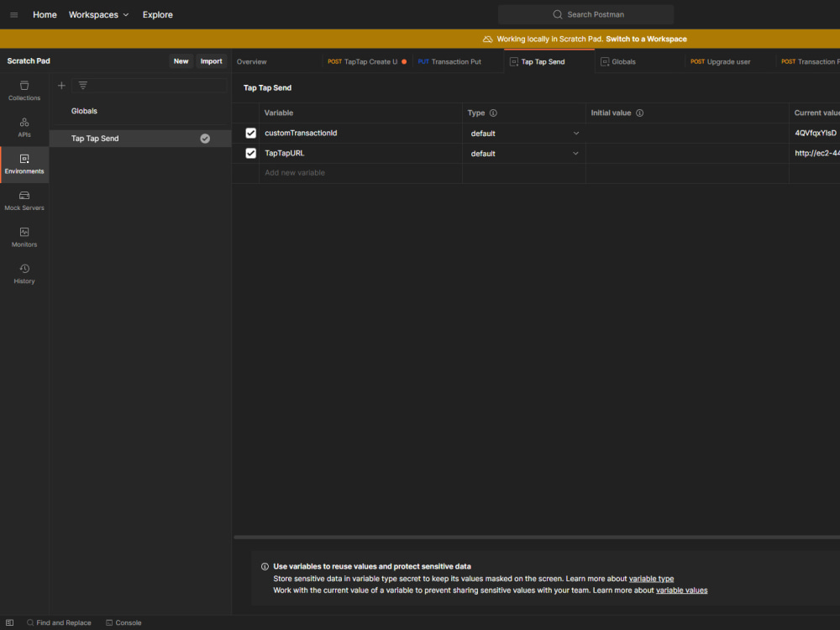Click the plus icon to create environment
The height and width of the screenshot is (630, 840).
pos(61,86)
